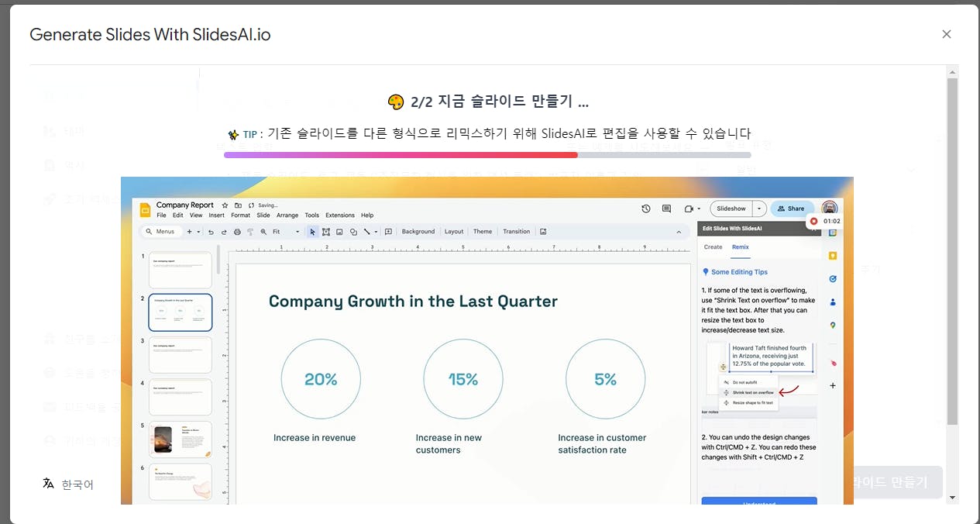Image resolution: width=980 pixels, height=524 pixels.
Task: Click the 15% new customers circle
Action: tap(463, 380)
